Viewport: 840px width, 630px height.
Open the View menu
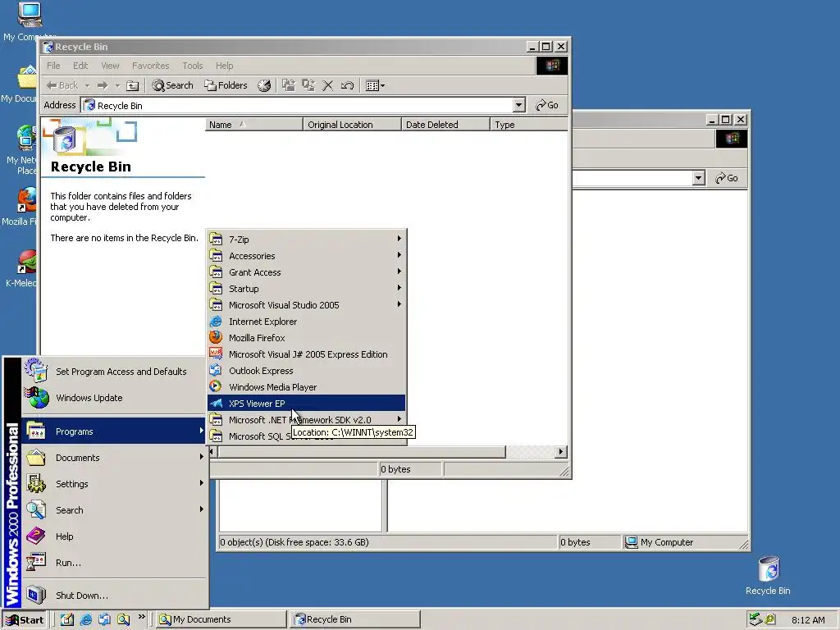[x=110, y=66]
